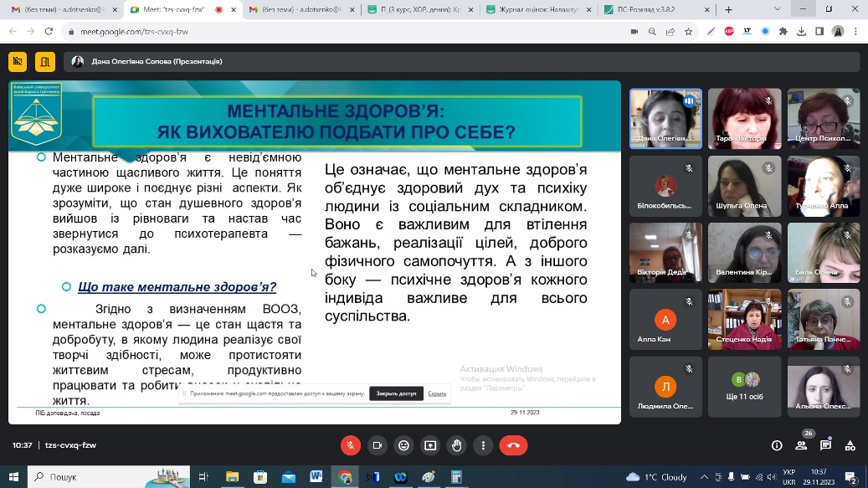Open Task View on taskbar
Viewport: 868px width, 488px height.
coord(203,477)
